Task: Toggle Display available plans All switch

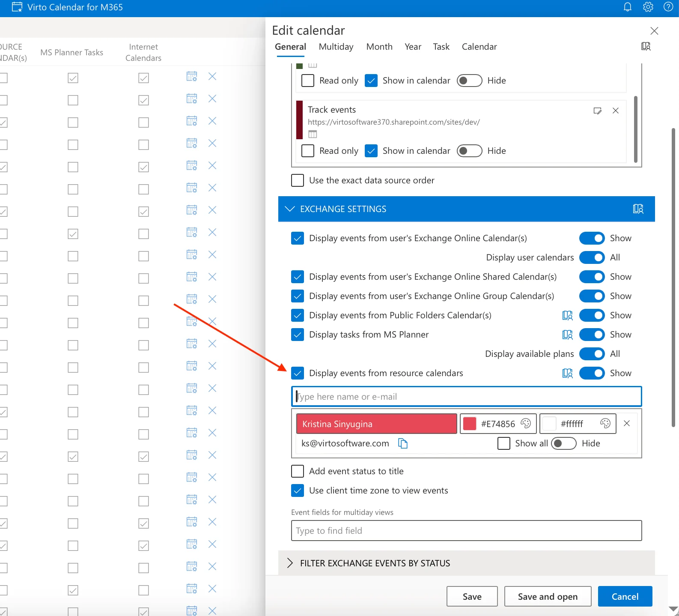Action: [x=592, y=354]
